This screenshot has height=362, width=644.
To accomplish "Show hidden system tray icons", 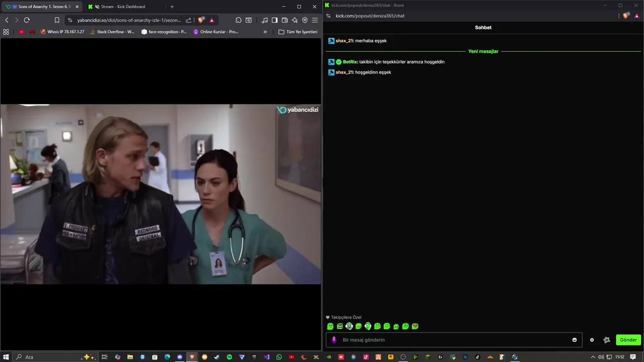I will (x=593, y=357).
